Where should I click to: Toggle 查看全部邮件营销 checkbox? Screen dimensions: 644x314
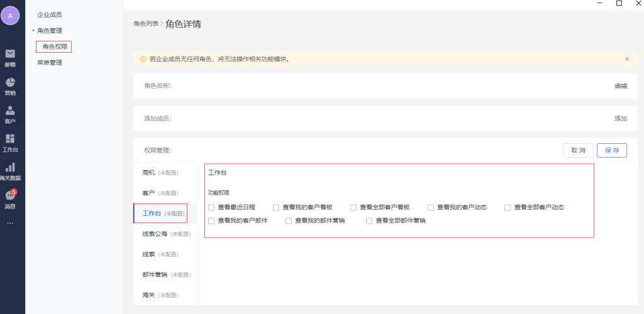click(370, 221)
